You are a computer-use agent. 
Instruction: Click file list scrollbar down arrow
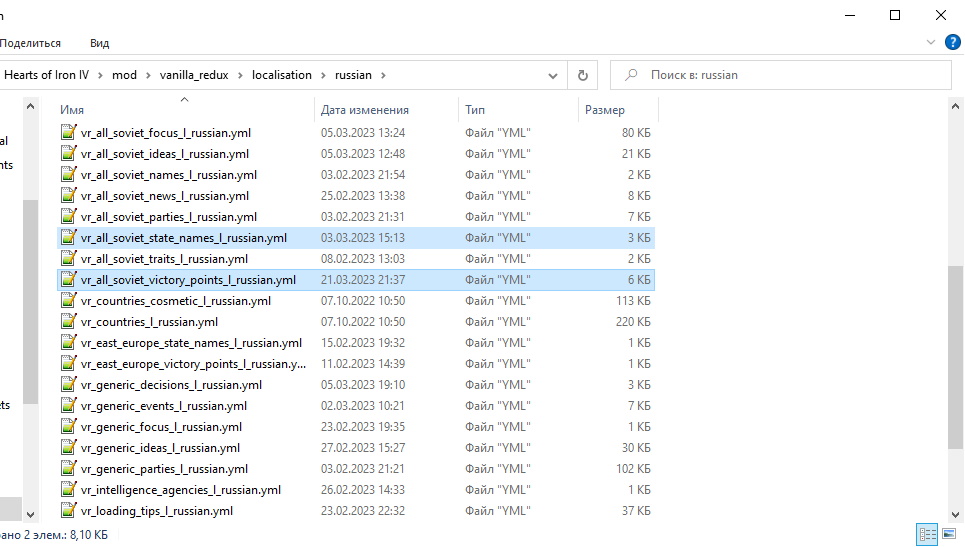click(x=955, y=514)
